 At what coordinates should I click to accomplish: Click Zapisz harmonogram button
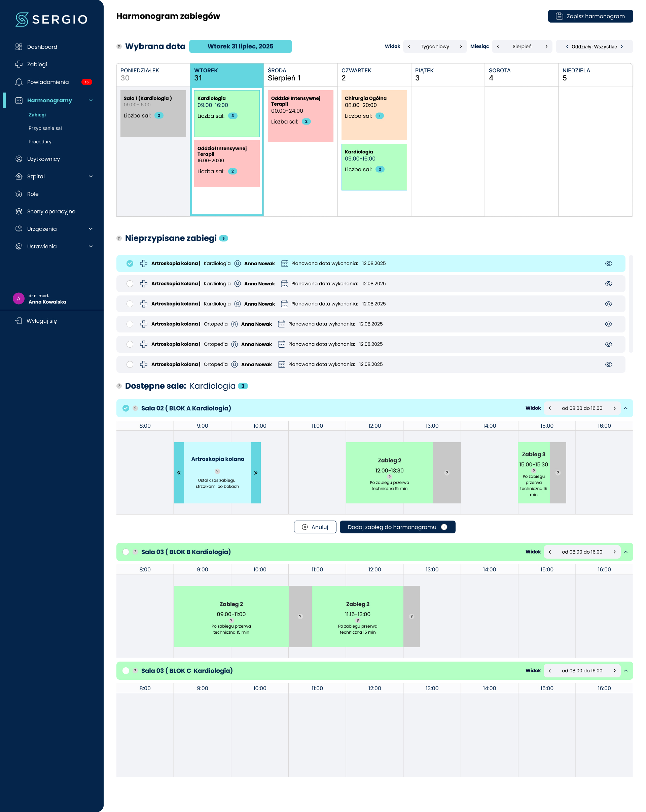pos(590,16)
